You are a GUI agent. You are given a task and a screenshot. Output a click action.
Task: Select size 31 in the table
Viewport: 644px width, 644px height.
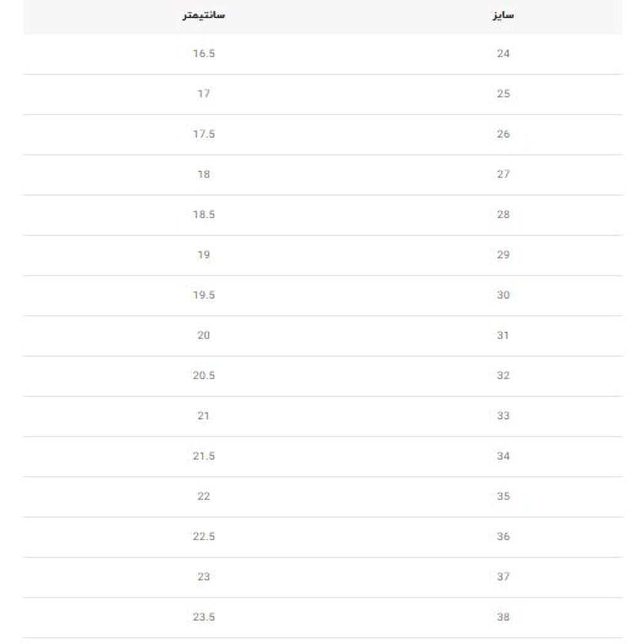tap(503, 335)
